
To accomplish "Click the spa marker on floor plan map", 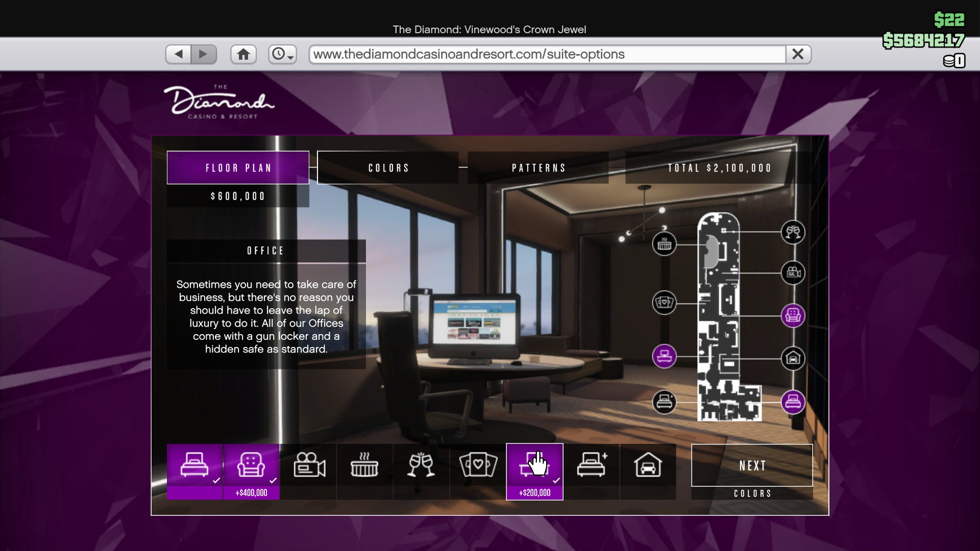I will tap(664, 244).
